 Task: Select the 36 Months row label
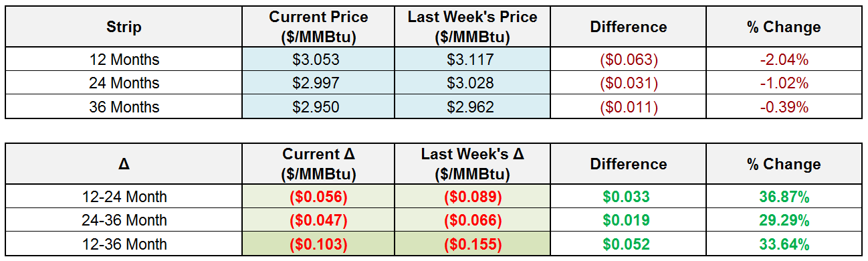click(124, 107)
